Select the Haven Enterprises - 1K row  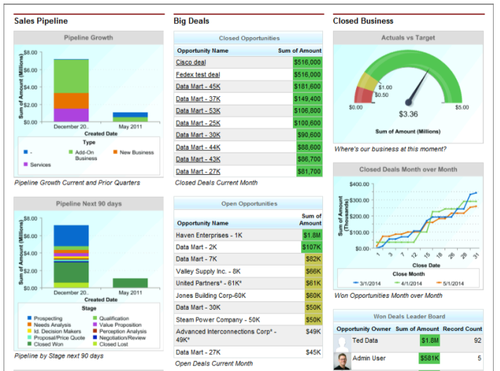(x=248, y=235)
